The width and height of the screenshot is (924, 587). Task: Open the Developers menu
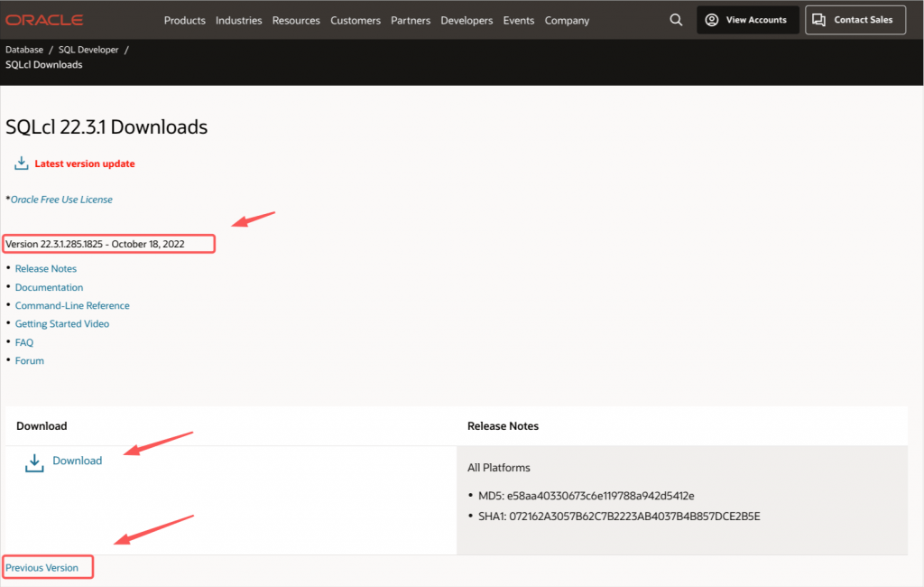tap(467, 20)
